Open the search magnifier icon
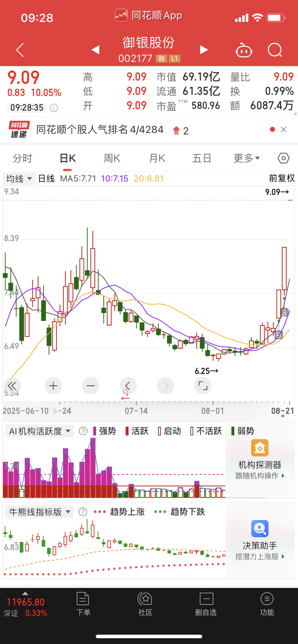The image size is (298, 644). click(275, 50)
